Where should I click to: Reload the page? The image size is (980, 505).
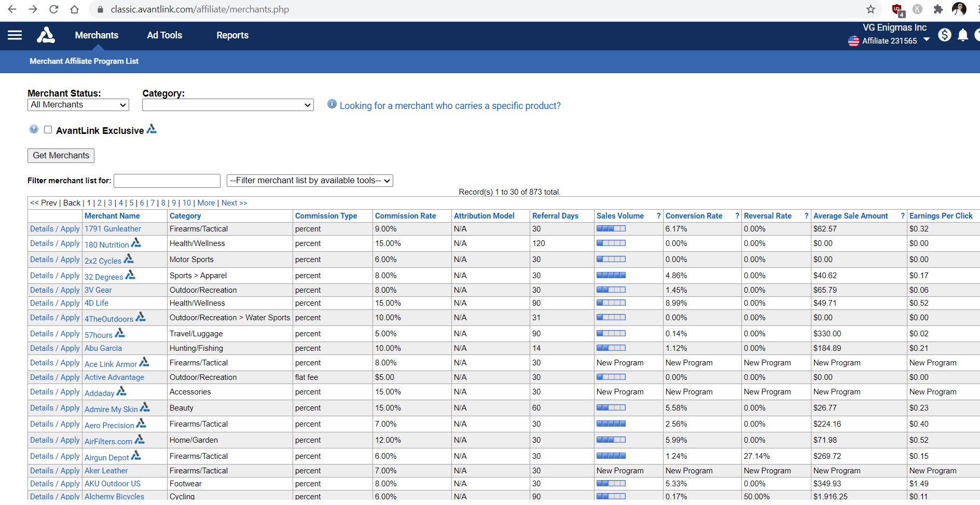(x=53, y=9)
